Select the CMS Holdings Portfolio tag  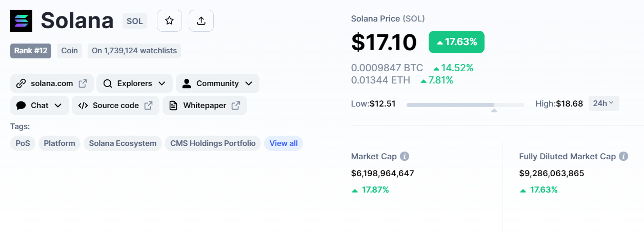(213, 143)
